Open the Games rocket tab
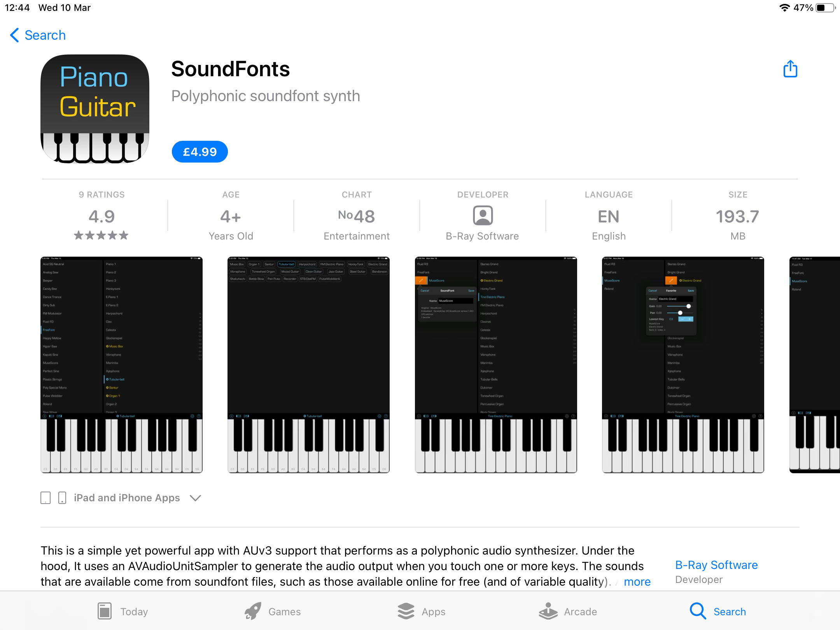840x630 pixels. coord(253,611)
